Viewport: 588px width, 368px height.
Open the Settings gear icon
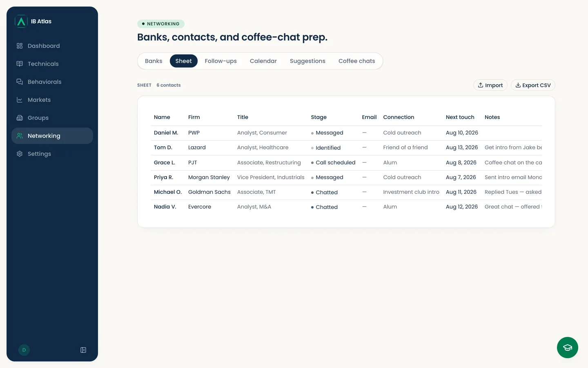(x=20, y=154)
